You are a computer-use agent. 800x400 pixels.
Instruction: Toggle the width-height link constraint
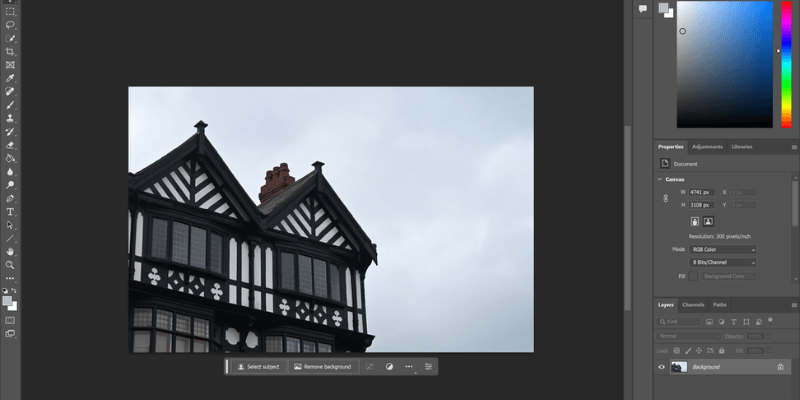point(665,198)
